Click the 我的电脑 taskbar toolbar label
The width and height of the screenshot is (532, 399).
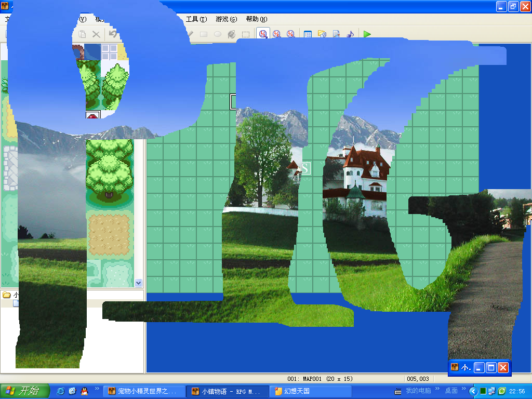pyautogui.click(x=418, y=391)
